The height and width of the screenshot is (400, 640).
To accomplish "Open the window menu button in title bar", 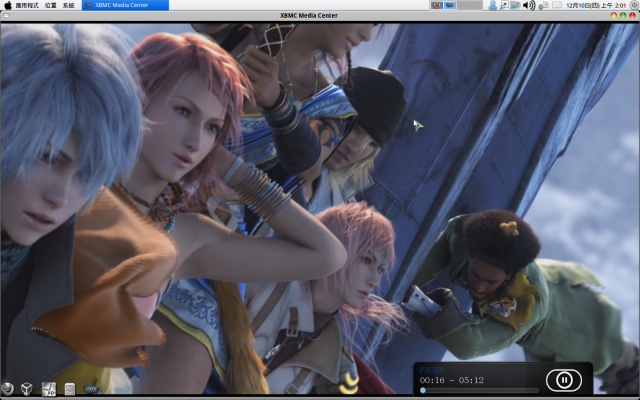I will 6,16.
